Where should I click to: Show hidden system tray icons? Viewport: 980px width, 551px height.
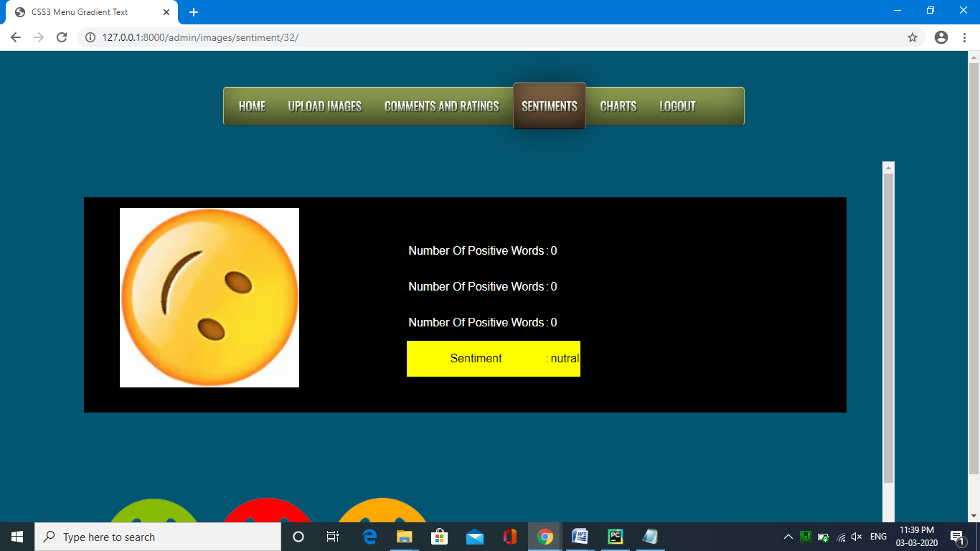click(x=788, y=537)
